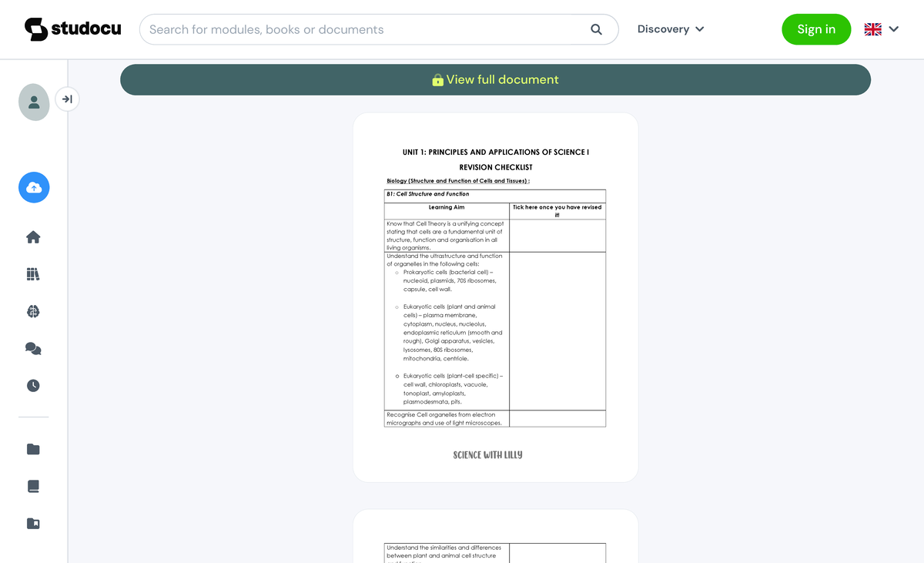Click the courses book icon near bottom sidebar

33,485
